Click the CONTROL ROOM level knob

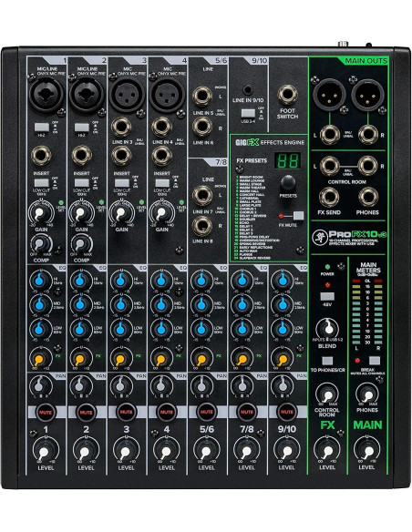coord(327,394)
